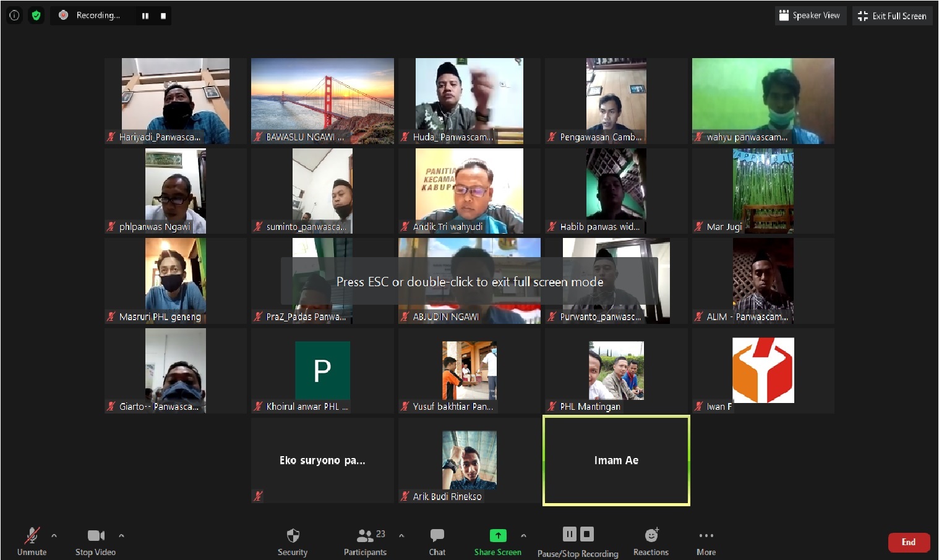
Task: Expand share options arrow beside Share Screen
Action: pyautogui.click(x=523, y=535)
